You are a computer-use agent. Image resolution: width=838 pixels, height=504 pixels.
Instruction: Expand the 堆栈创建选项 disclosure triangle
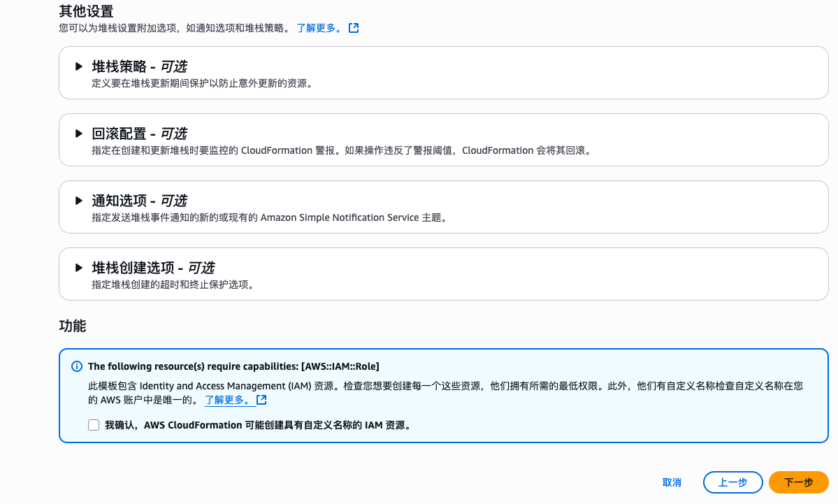coord(78,268)
